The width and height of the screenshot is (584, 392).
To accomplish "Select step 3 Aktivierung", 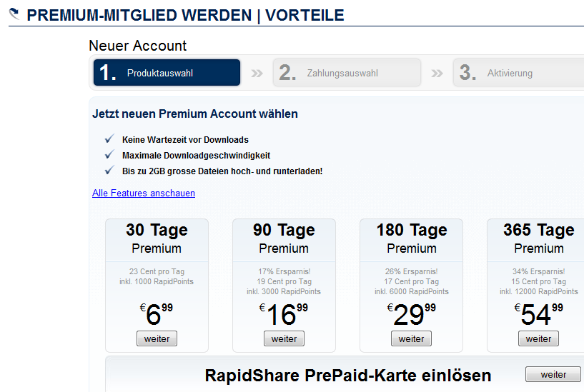I will [x=518, y=73].
